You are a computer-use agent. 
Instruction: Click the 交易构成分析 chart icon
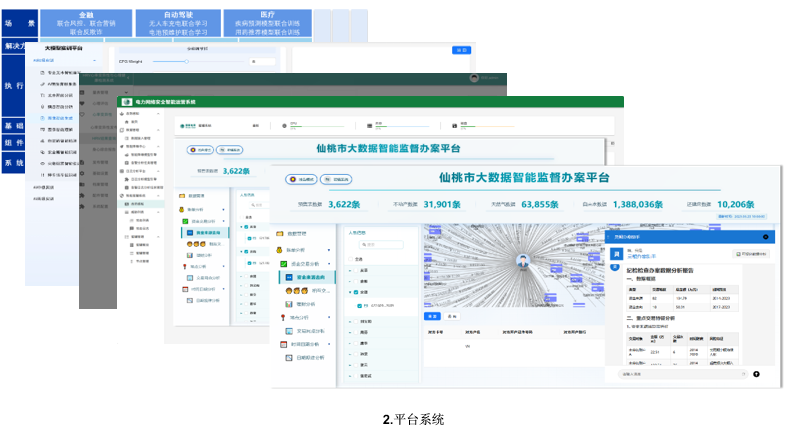(287, 331)
